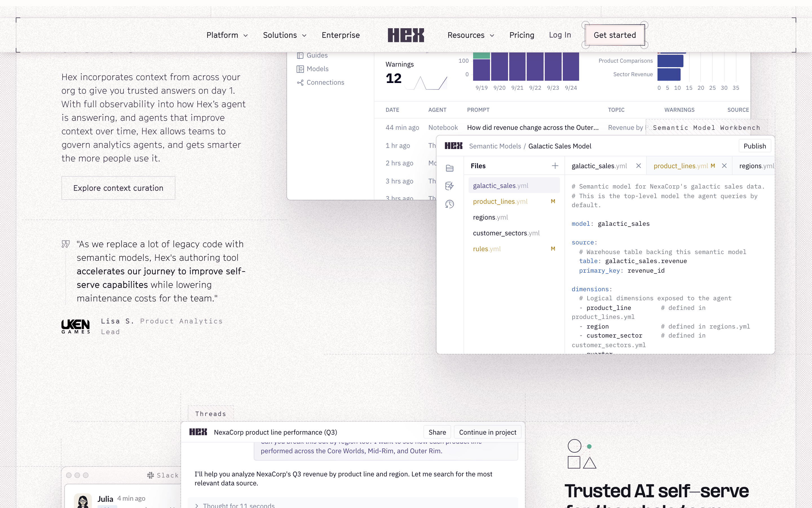Click the Log In link

560,35
